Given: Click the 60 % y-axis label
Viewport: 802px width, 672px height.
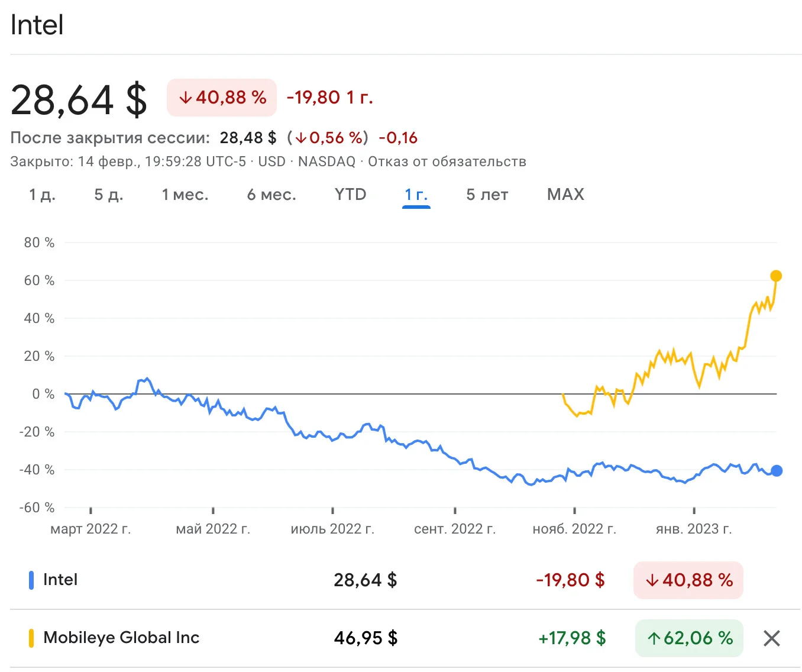Looking at the screenshot, I should (39, 280).
